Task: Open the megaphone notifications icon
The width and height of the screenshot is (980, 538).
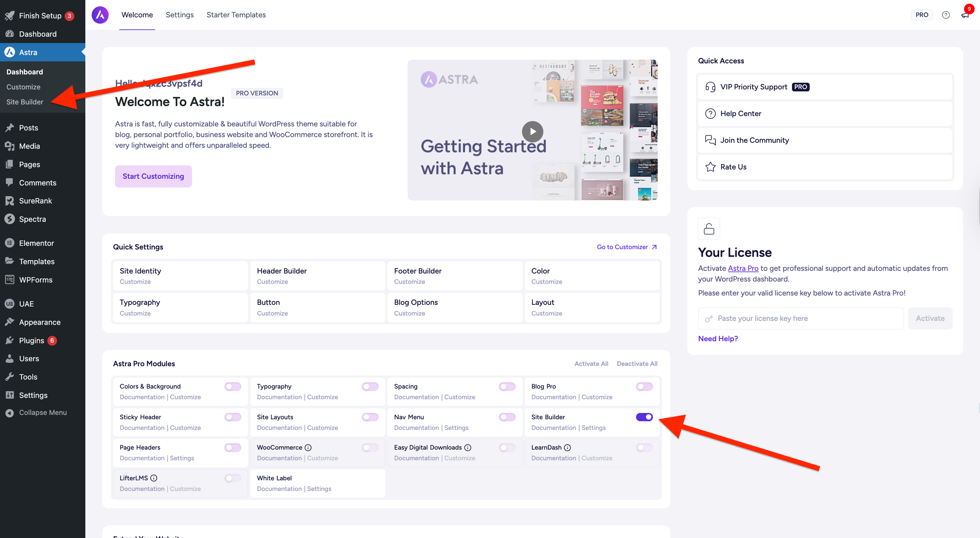Action: click(x=965, y=15)
